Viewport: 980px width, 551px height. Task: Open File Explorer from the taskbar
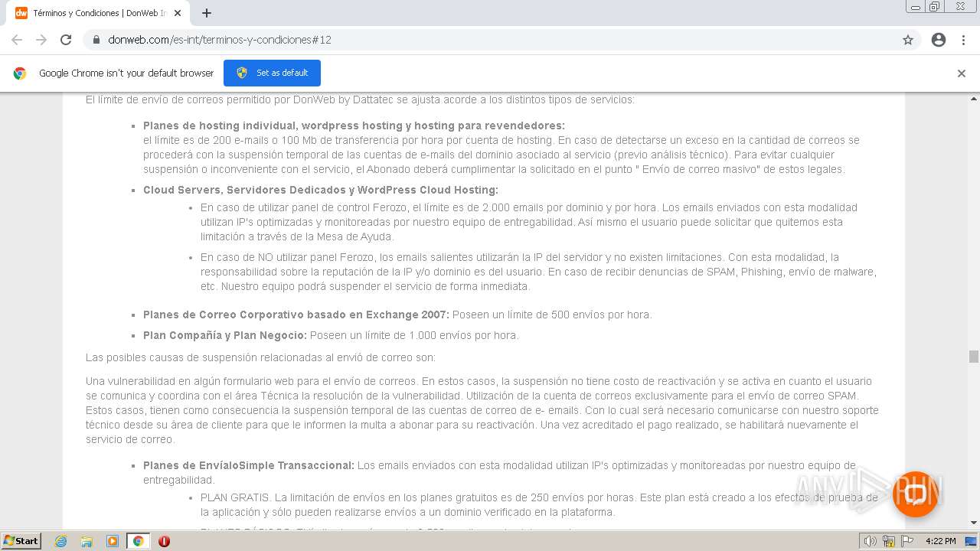(87, 541)
